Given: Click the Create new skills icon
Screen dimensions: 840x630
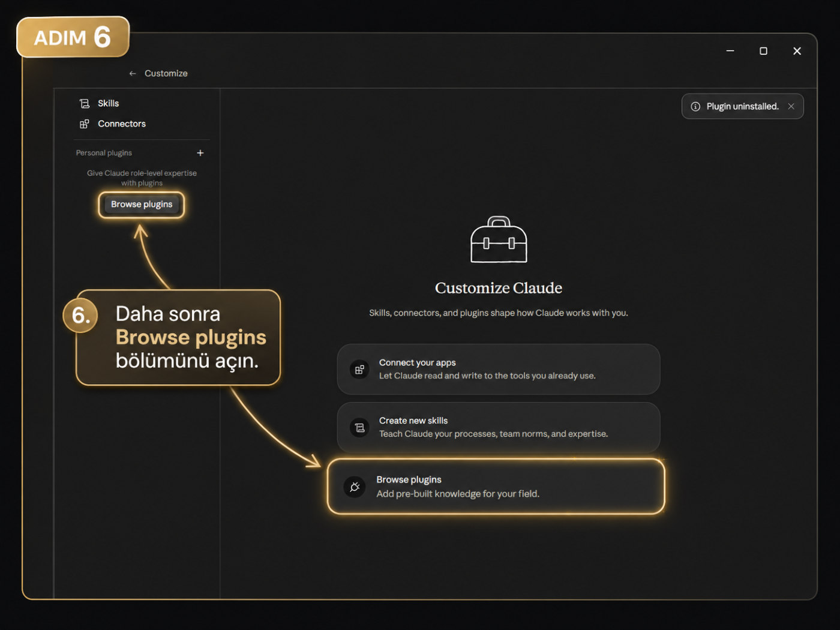Looking at the screenshot, I should 359,428.
